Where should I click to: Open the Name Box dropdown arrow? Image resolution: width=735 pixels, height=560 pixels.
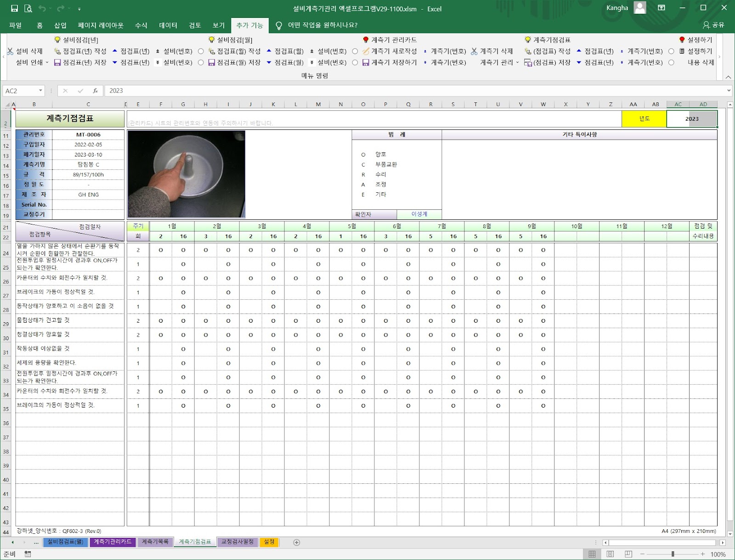40,91
